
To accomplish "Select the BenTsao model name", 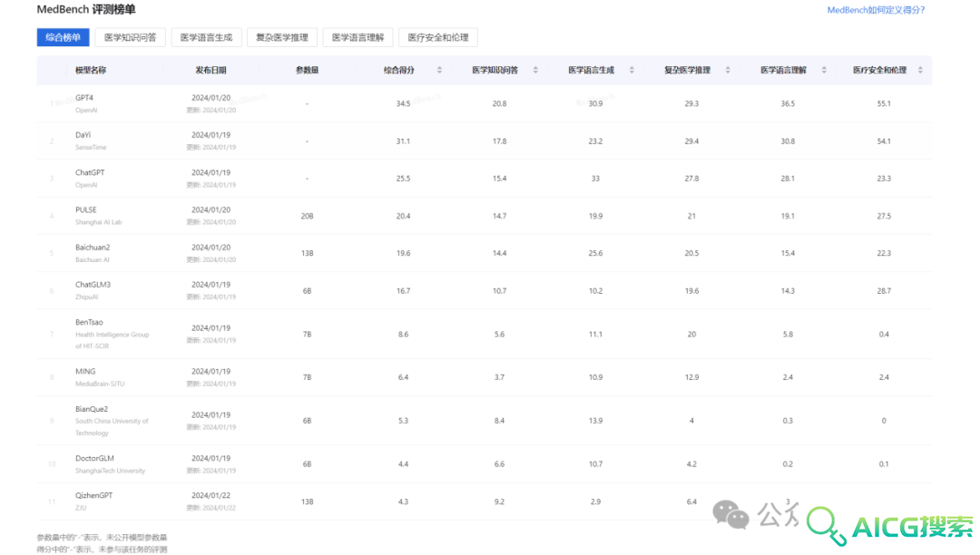I will [89, 322].
